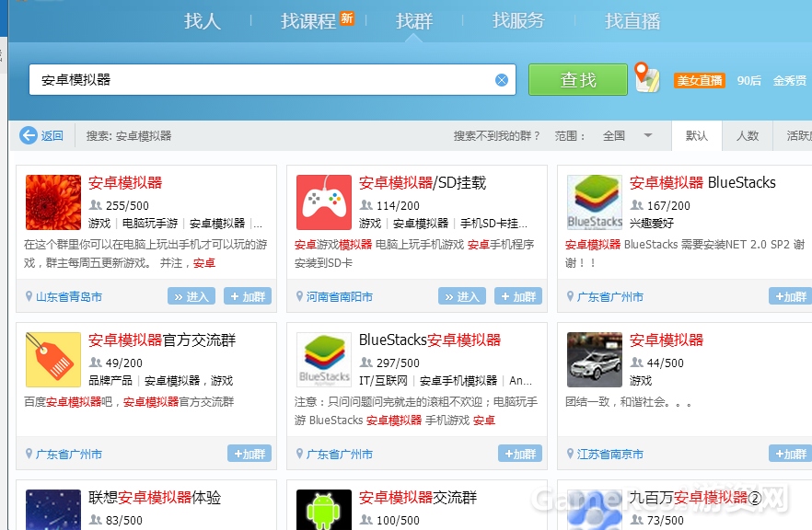
Task: Click the IT/互联网 category tag
Action: click(383, 380)
